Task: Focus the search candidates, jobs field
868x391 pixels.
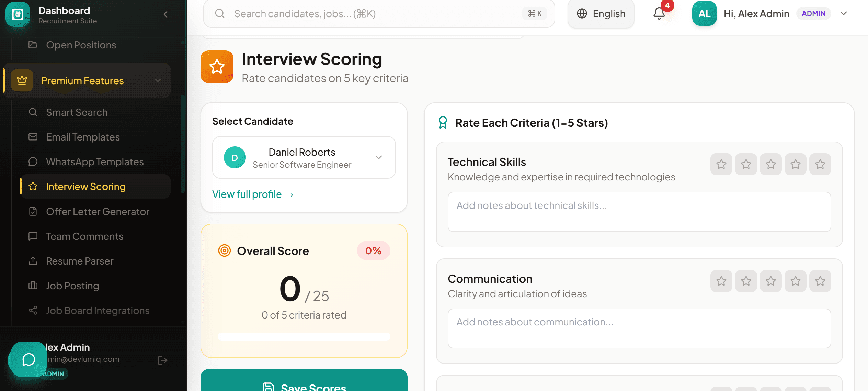Action: (379, 14)
